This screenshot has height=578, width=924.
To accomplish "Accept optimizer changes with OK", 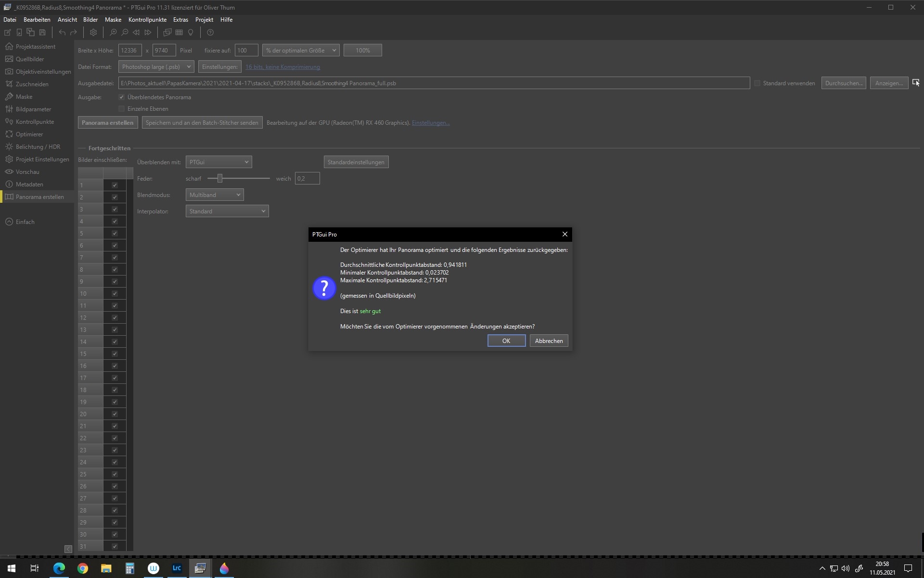I will coord(506,341).
